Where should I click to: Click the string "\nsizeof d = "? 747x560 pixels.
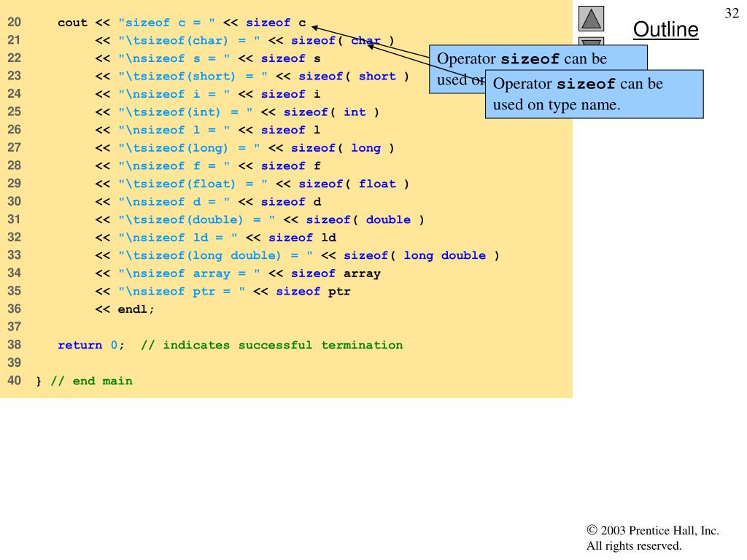174,201
